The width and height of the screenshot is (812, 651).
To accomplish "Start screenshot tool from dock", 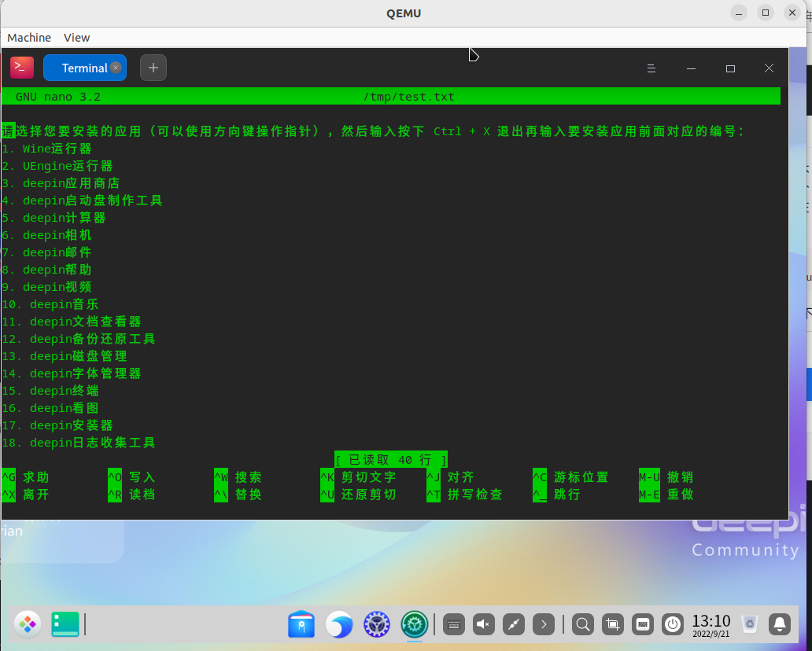I will tap(613, 624).
